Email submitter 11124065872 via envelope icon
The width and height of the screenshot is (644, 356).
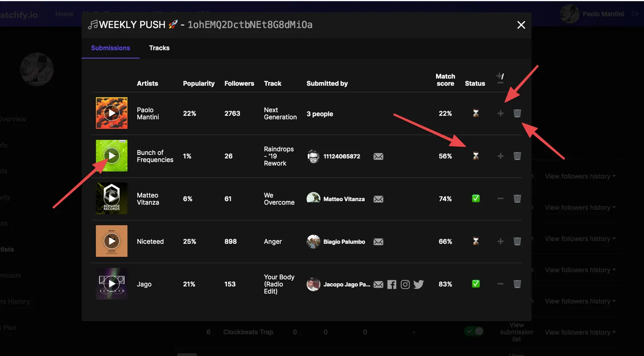click(x=378, y=157)
